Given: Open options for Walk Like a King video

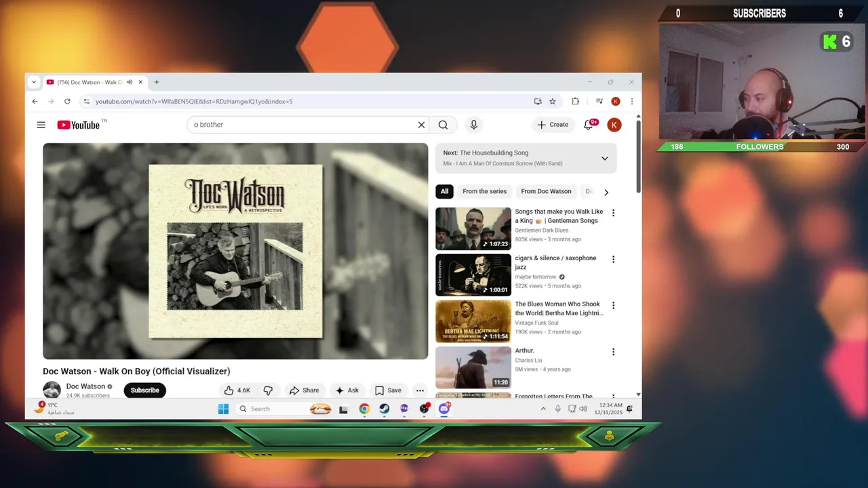Looking at the screenshot, I should click(613, 213).
